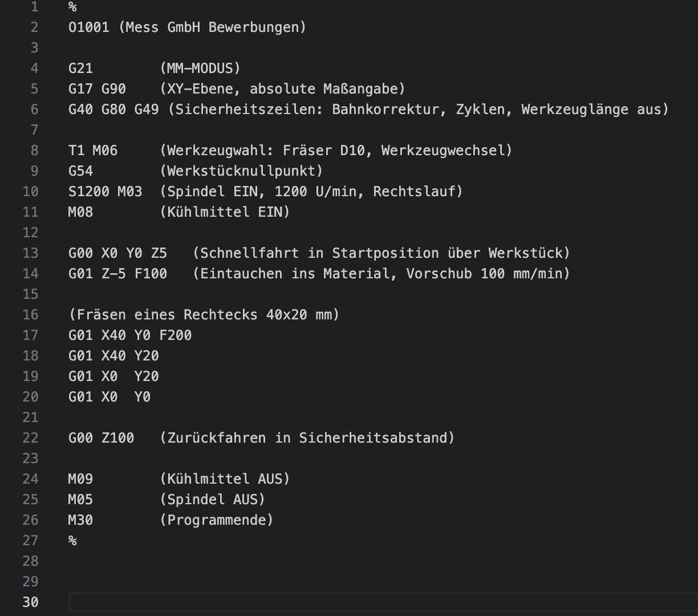698x616 pixels.
Task: Click the G54 work offset code
Action: [x=80, y=171]
